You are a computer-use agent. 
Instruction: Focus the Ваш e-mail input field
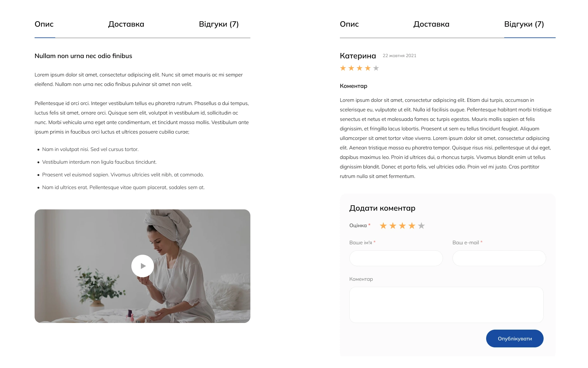coord(499,258)
